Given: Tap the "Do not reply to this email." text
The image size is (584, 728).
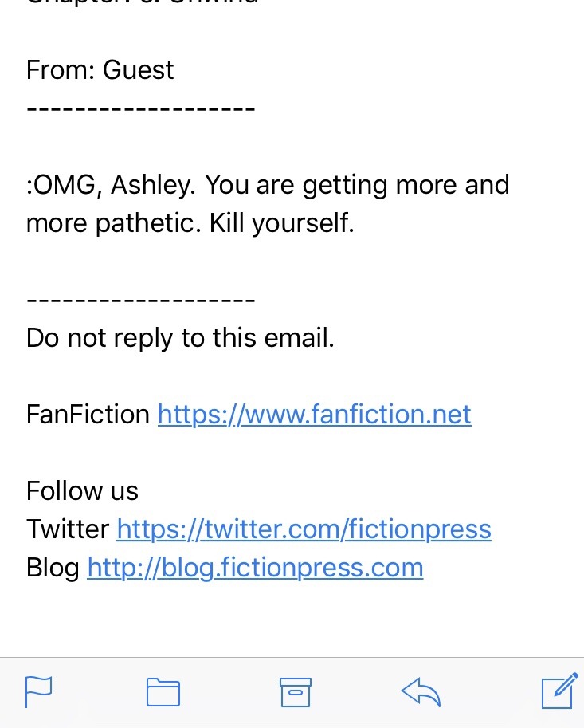Looking at the screenshot, I should pos(180,338).
